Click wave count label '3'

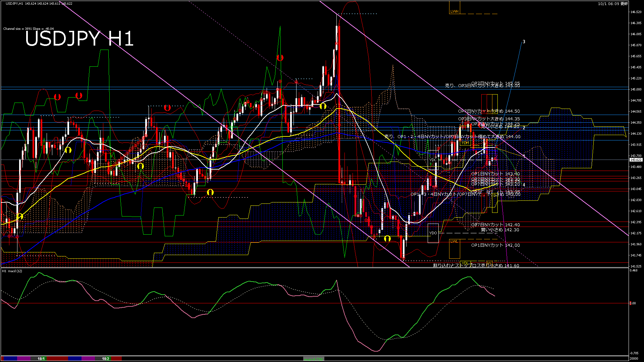(x=524, y=42)
